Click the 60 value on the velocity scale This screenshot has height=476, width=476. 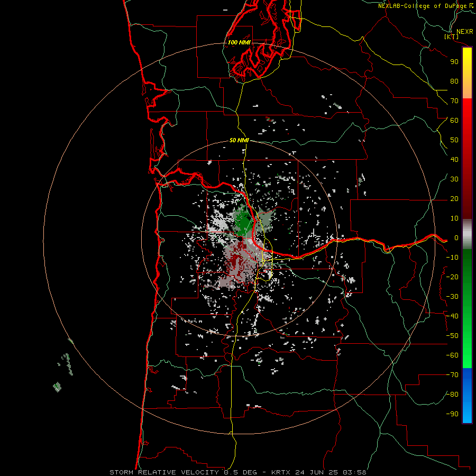[x=454, y=121]
